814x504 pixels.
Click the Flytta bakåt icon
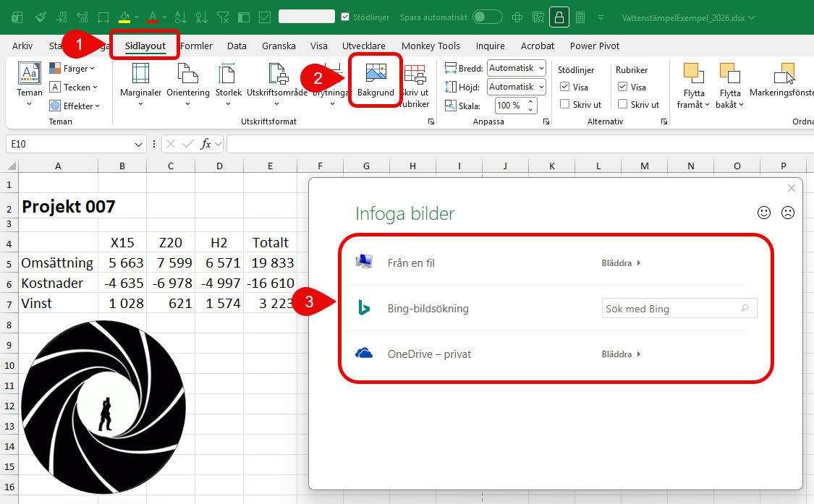730,75
